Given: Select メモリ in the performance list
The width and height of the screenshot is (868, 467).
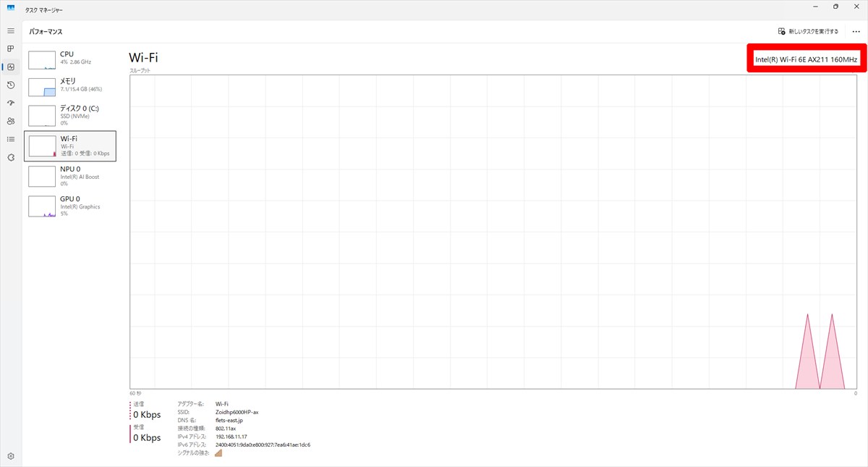Looking at the screenshot, I should 70,85.
